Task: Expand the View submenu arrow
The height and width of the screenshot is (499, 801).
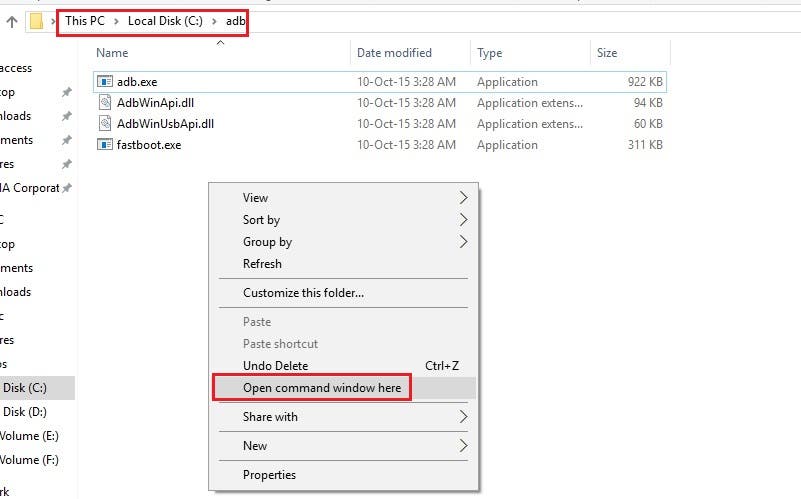Action: pos(463,198)
